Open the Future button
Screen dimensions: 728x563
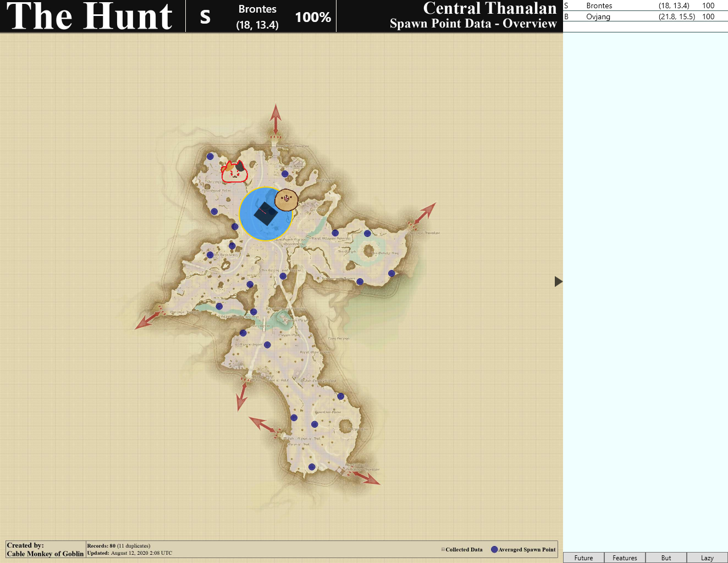pyautogui.click(x=583, y=558)
